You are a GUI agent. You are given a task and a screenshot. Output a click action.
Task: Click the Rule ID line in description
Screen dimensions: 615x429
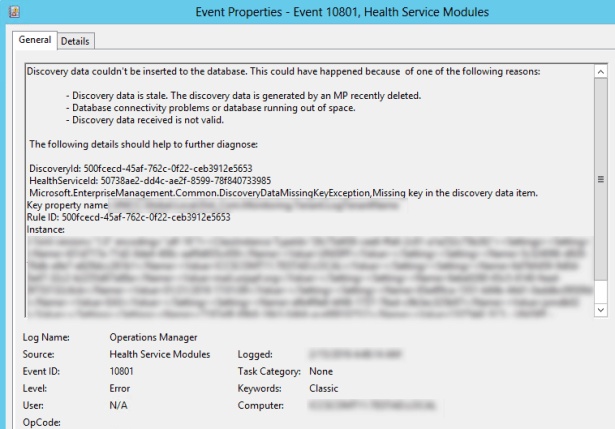tap(128, 216)
